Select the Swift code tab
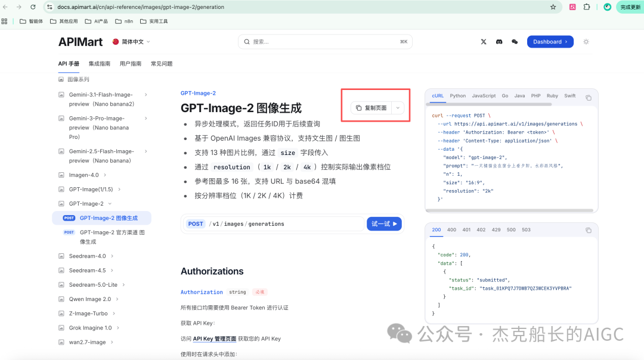The image size is (644, 360). coord(569,95)
